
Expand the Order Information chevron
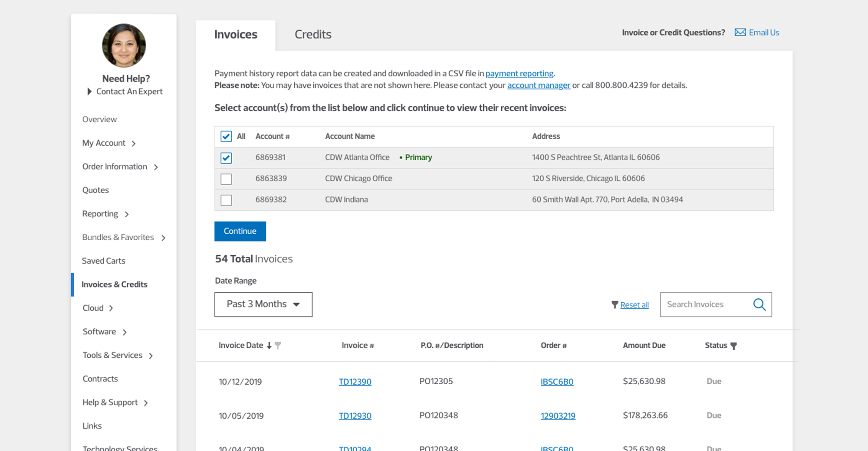coord(156,167)
